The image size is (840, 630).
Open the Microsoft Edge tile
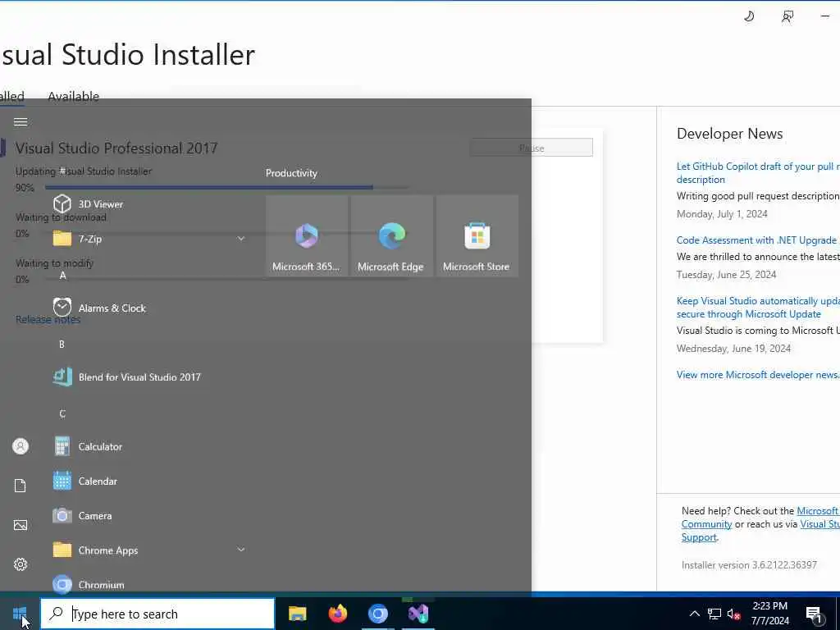391,236
